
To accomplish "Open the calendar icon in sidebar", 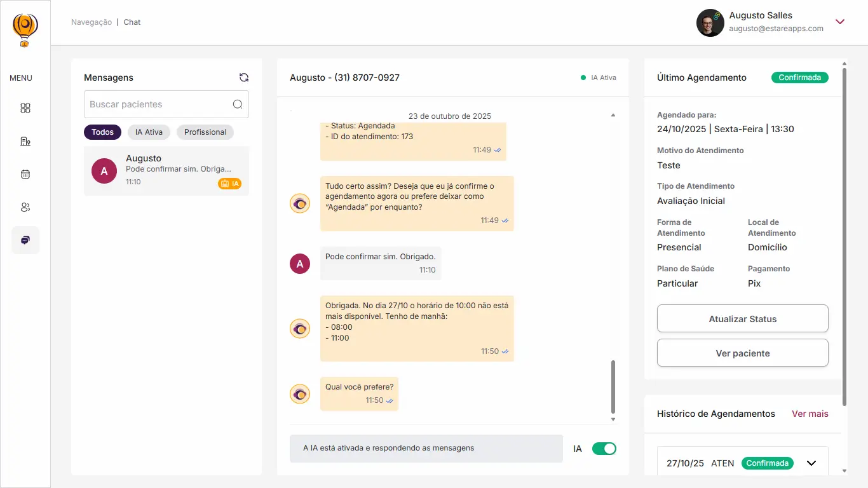I will click(25, 174).
